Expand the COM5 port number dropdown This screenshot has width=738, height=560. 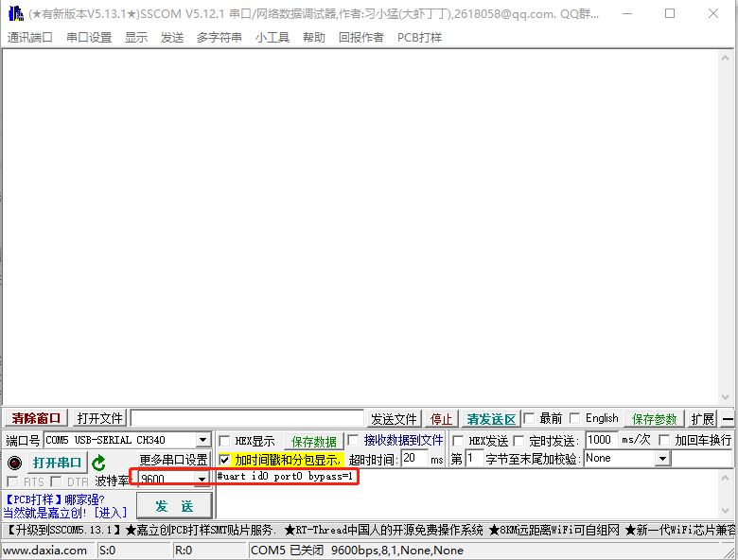click(x=202, y=441)
